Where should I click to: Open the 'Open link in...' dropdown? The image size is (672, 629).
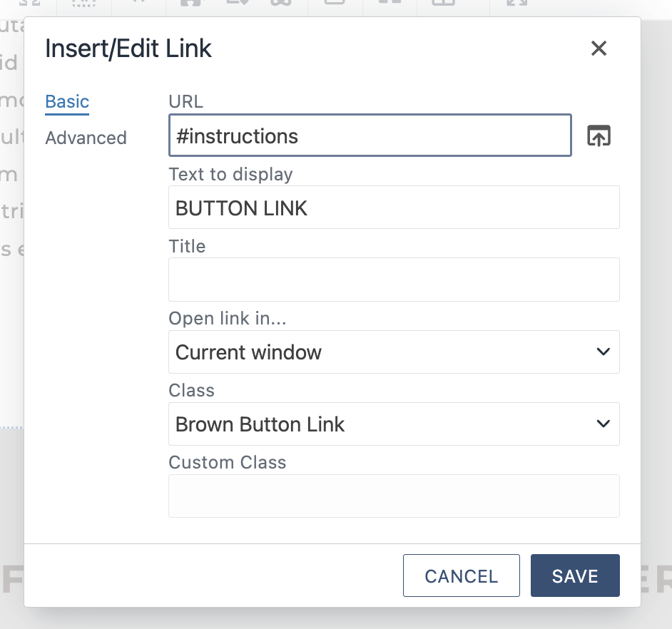point(394,352)
